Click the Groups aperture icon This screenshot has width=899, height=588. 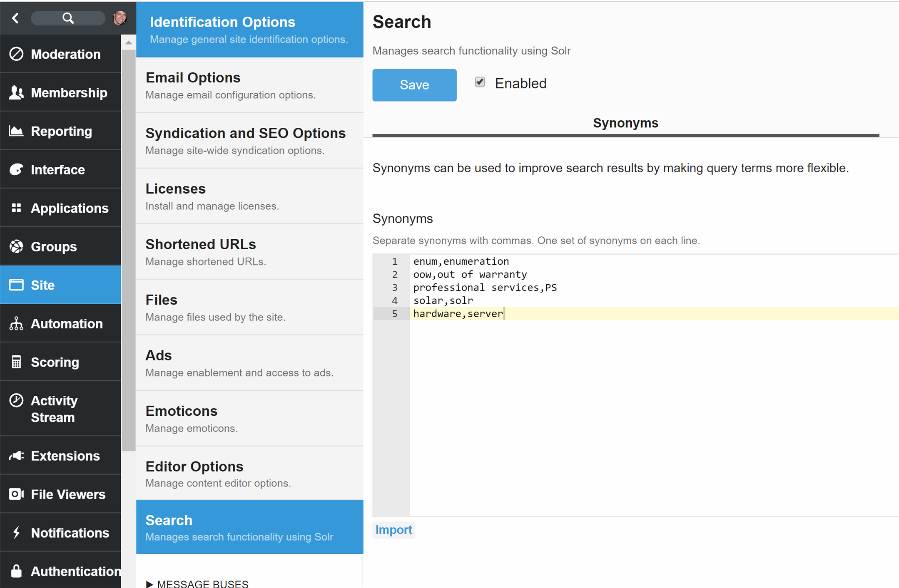pyautogui.click(x=16, y=246)
